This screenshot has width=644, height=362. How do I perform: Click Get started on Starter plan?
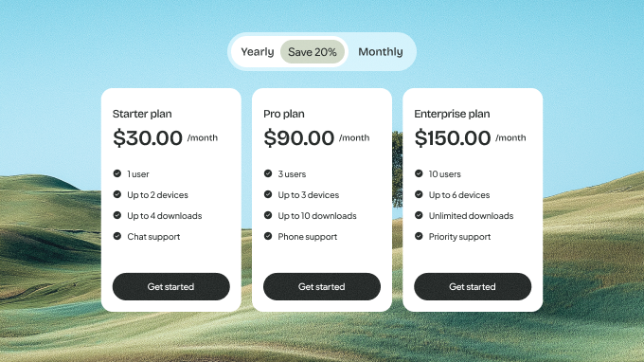click(x=170, y=286)
